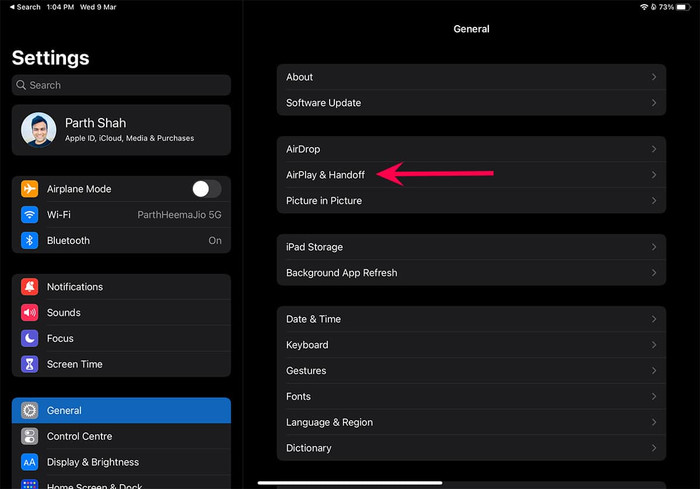Screen dimensions: 700x489
Task: Tap the Control Centre toggles icon
Action: click(x=29, y=436)
